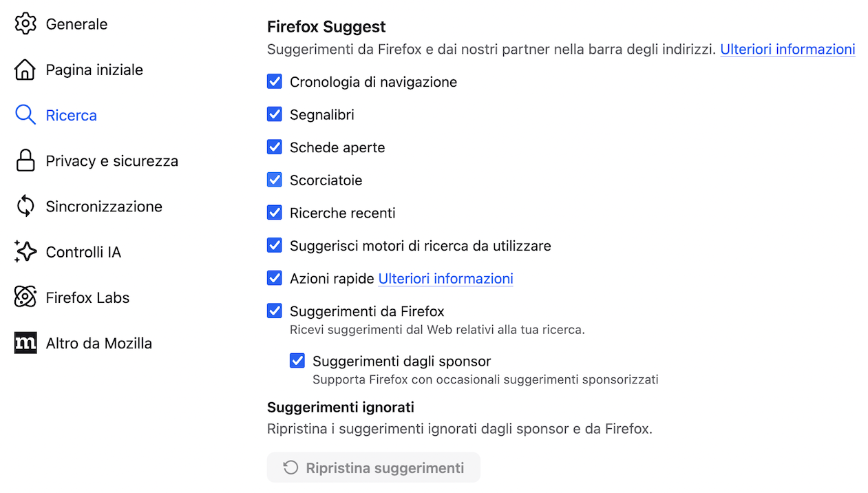
Task: Toggle off Schede aperte
Action: [275, 147]
